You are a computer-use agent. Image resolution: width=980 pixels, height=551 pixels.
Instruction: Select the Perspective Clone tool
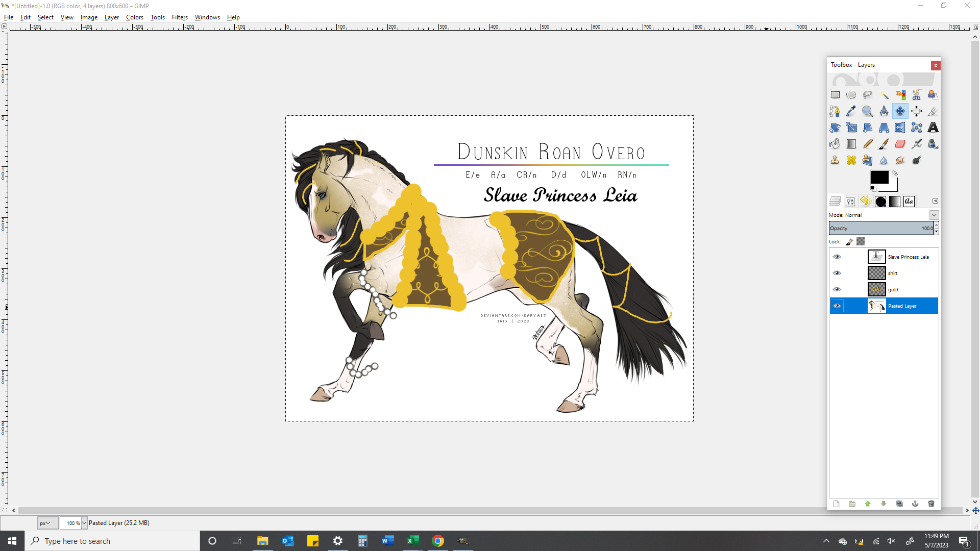pos(868,160)
